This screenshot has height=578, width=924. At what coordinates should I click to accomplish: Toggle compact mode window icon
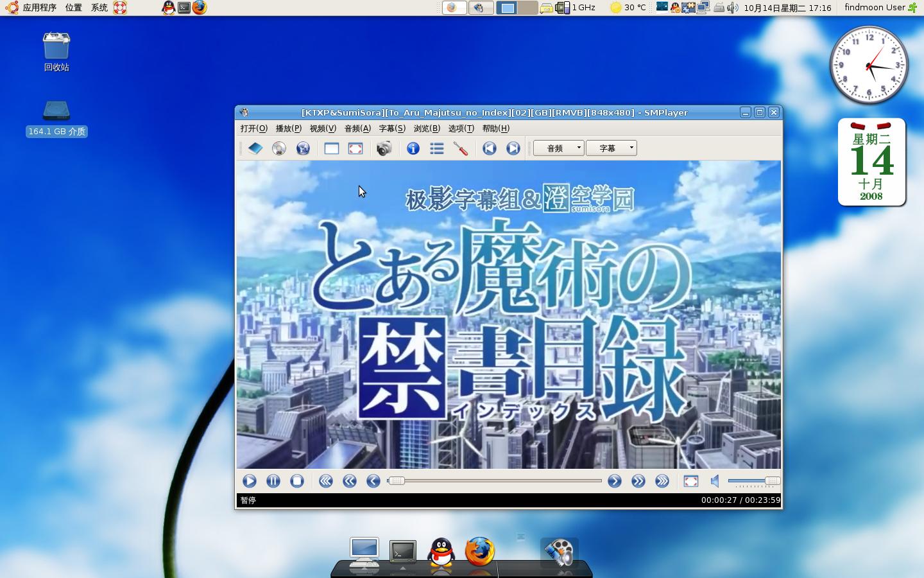(x=332, y=148)
